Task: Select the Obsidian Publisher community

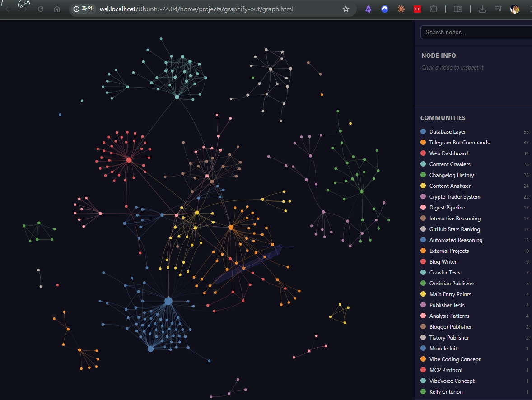Action: pyautogui.click(x=474, y=283)
